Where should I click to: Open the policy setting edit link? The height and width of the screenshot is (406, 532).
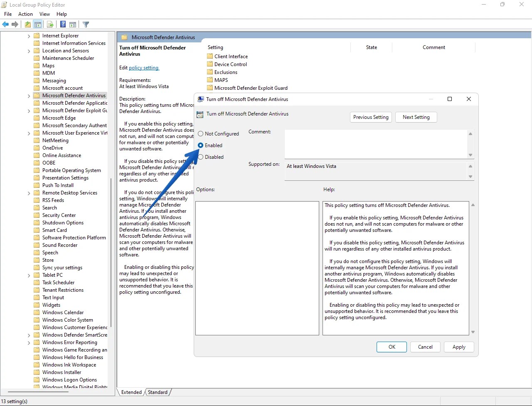pos(143,68)
